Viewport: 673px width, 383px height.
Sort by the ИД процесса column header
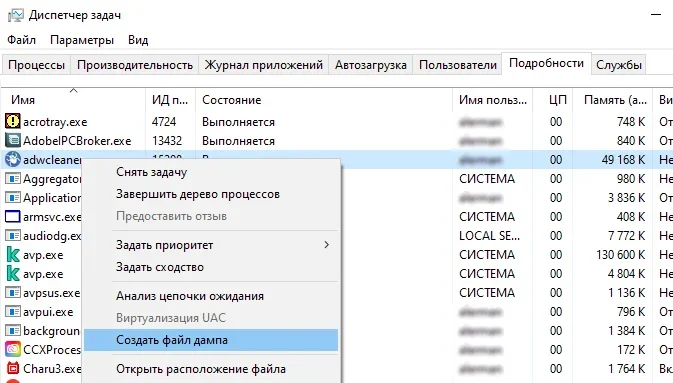(170, 100)
